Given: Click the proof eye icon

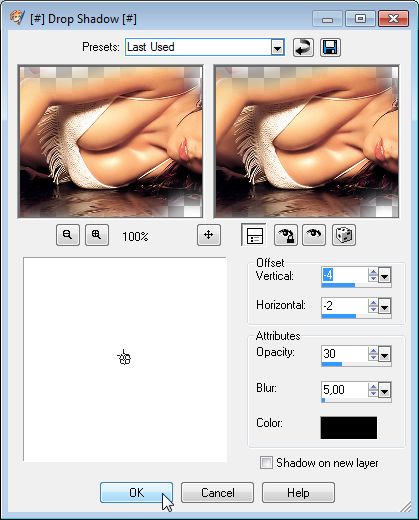Looking at the screenshot, I should coord(314,235).
